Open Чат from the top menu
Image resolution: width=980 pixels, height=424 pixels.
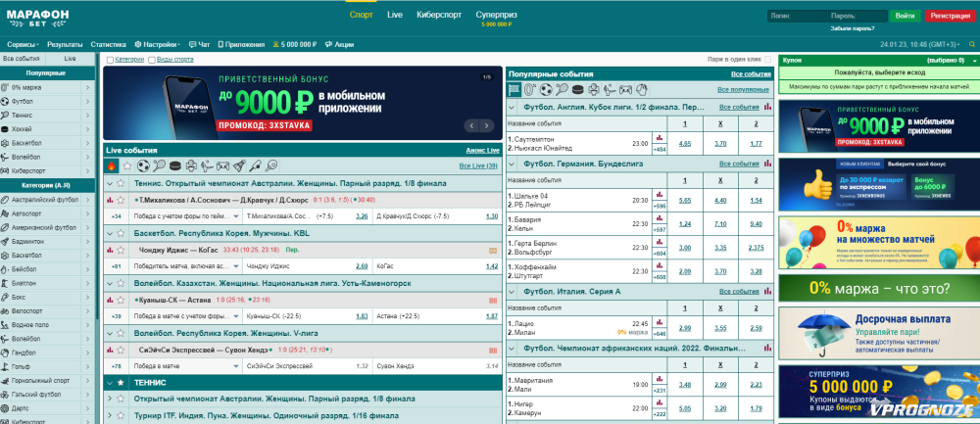[199, 45]
